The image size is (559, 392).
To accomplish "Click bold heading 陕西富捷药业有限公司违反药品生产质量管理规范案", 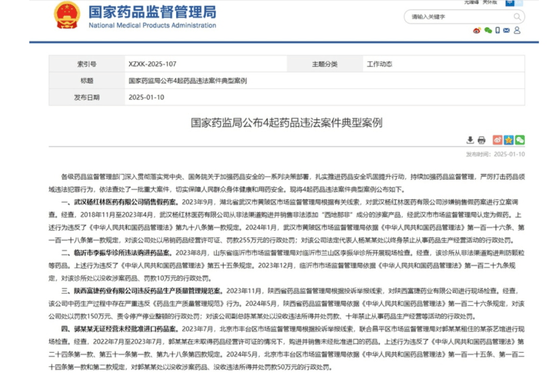I will click(x=147, y=291).
